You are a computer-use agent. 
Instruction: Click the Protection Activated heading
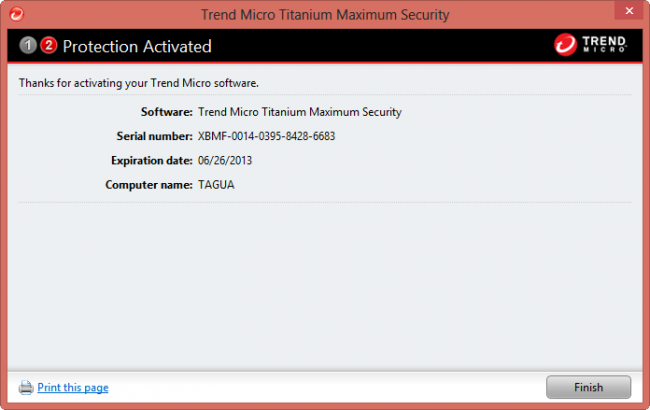137,46
